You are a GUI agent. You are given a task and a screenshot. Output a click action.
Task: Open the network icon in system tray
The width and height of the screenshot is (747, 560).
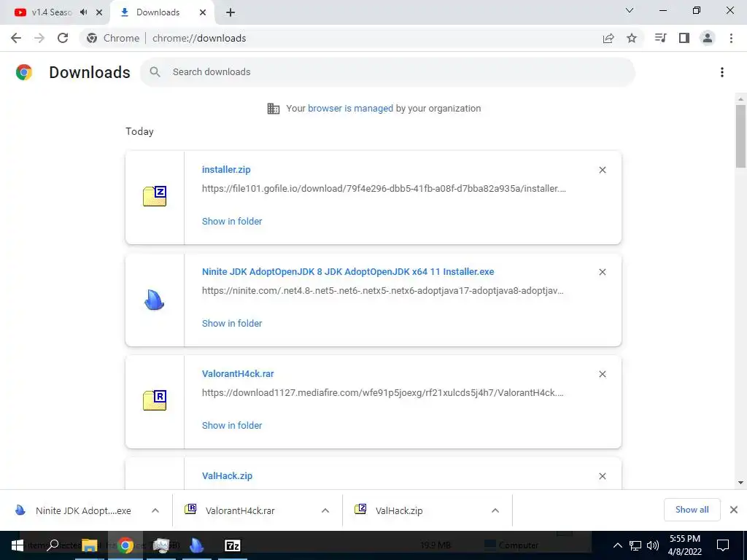635,545
